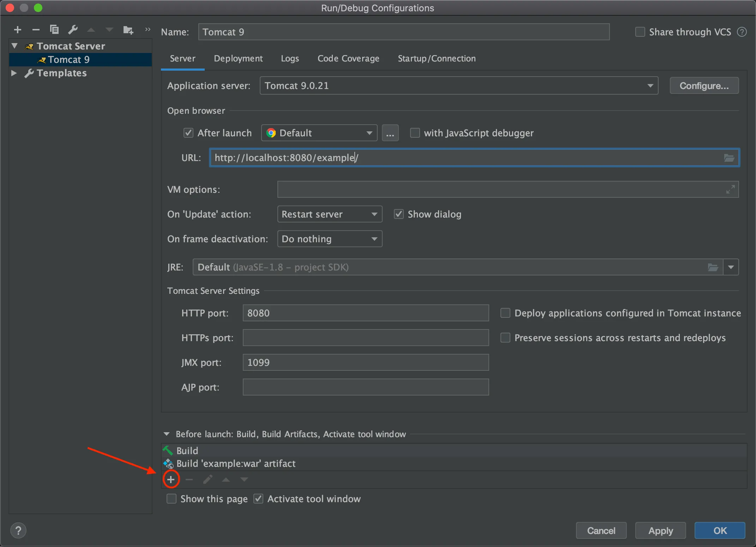Browse URL with folder icon
This screenshot has height=547, width=756.
click(729, 158)
